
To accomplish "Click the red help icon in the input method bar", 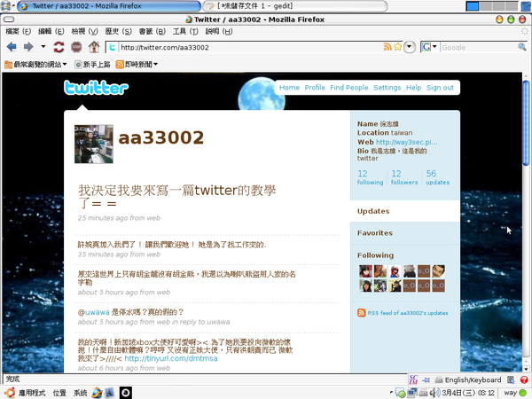I will click(524, 379).
